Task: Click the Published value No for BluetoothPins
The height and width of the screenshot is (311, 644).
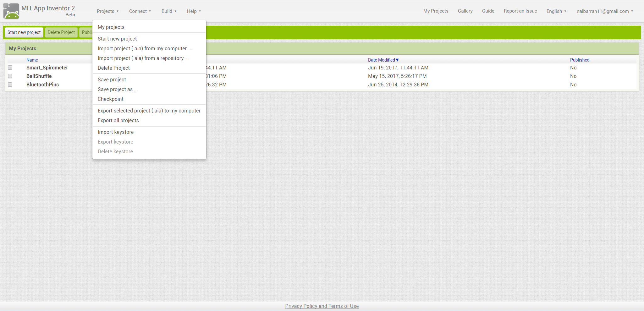Action: [x=573, y=85]
